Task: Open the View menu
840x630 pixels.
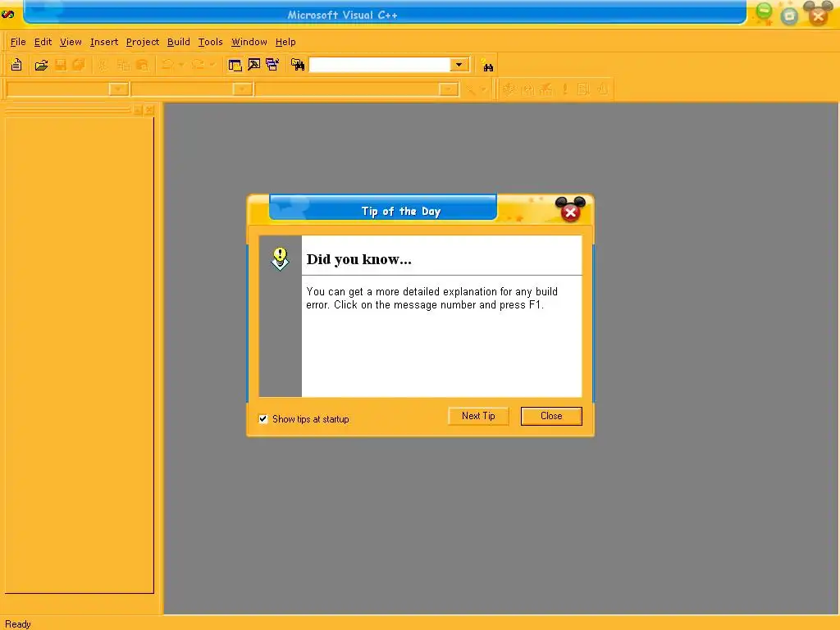Action: 71,42
